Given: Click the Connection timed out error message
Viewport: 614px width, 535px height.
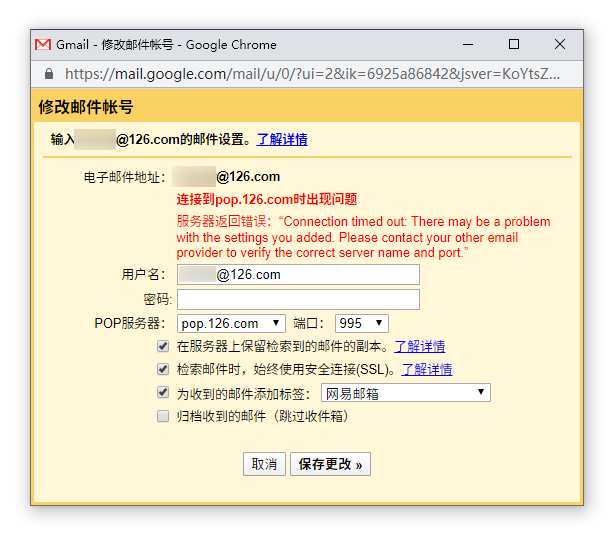Looking at the screenshot, I should pyautogui.click(x=363, y=237).
